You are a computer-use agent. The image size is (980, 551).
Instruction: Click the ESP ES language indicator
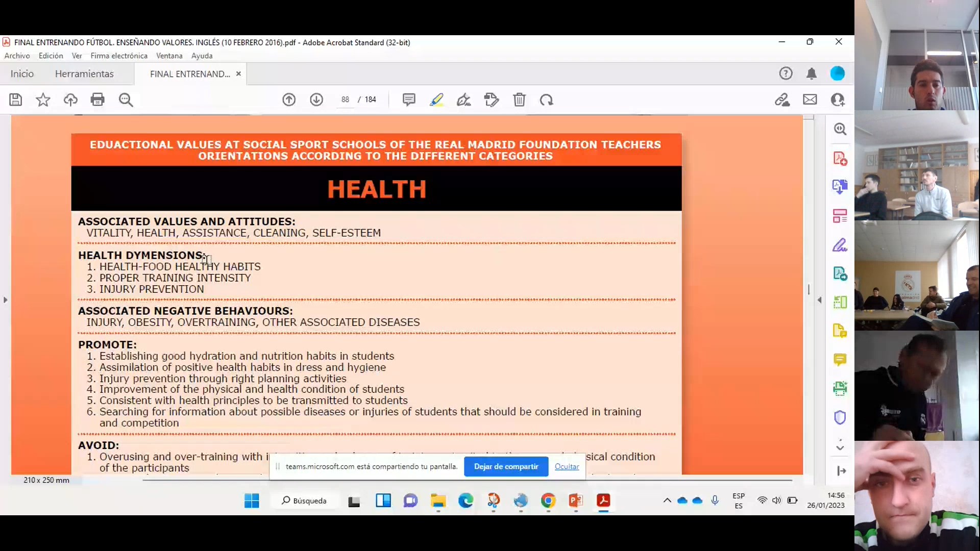pos(739,500)
